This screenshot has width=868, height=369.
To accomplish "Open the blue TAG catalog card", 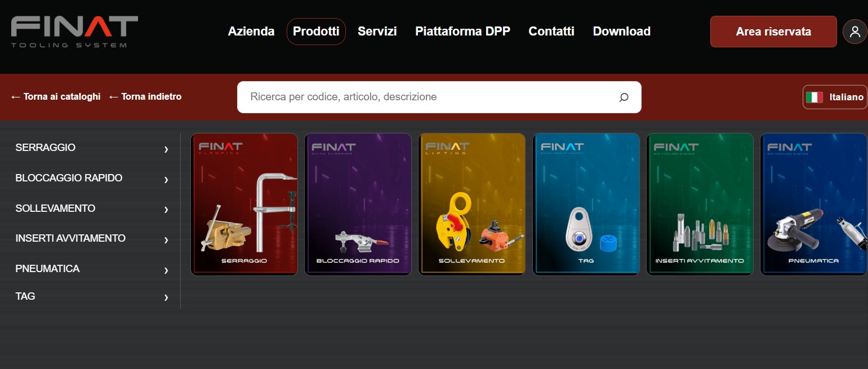I will tap(586, 204).
